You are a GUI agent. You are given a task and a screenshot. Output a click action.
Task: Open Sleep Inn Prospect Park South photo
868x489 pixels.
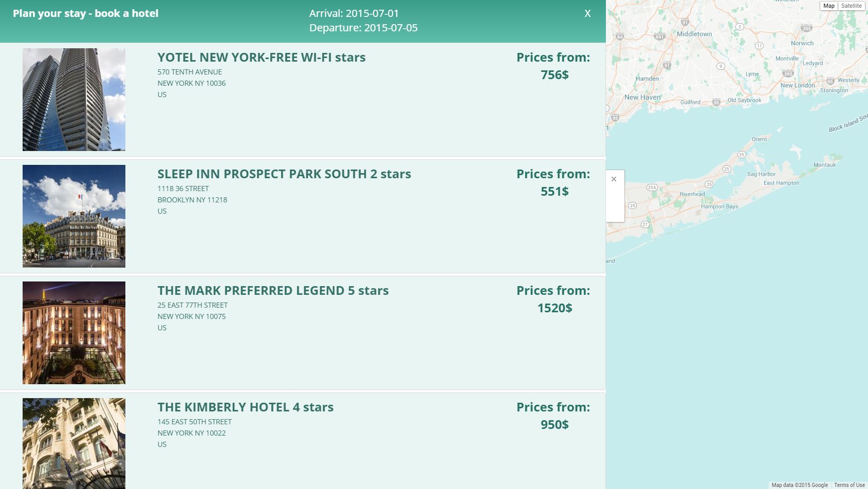click(x=74, y=216)
